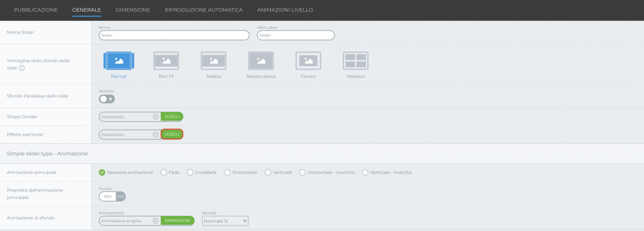Select the Altezza piena background icon
The image size is (644, 231).
[261, 61]
